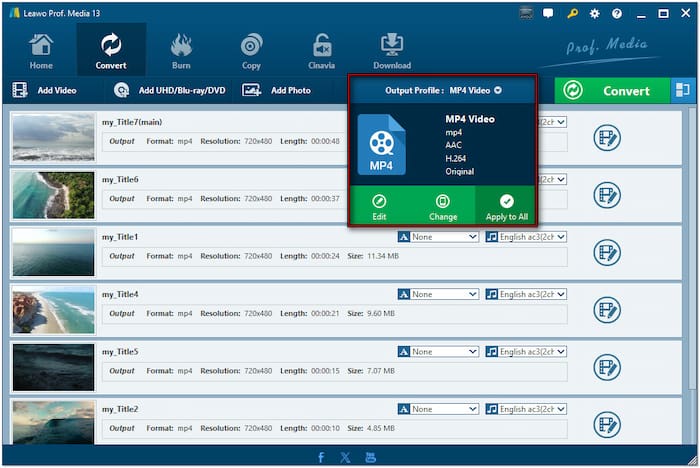Image resolution: width=700 pixels, height=468 pixels.
Task: Open the Copy module
Action: pyautogui.click(x=251, y=52)
